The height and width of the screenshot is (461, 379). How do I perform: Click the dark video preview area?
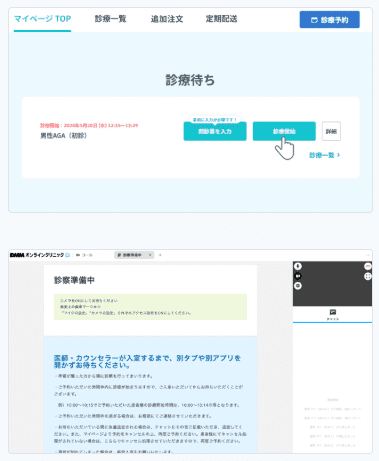pos(332,284)
